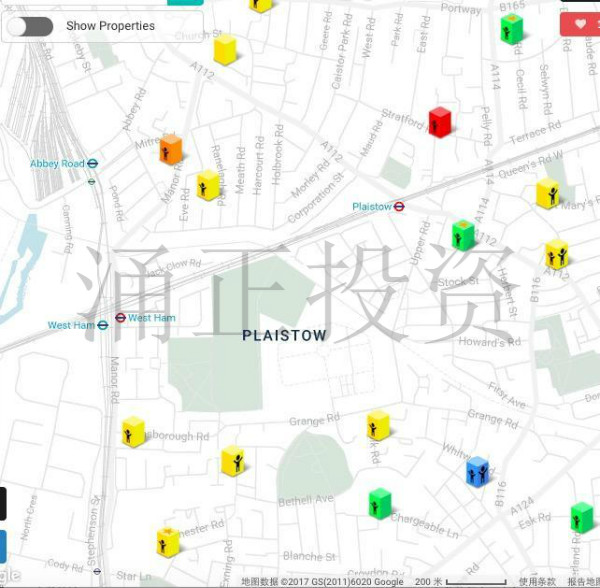The width and height of the screenshot is (600, 588).
Task: Click the yellow two-person cube near A112
Action: pyautogui.click(x=556, y=255)
